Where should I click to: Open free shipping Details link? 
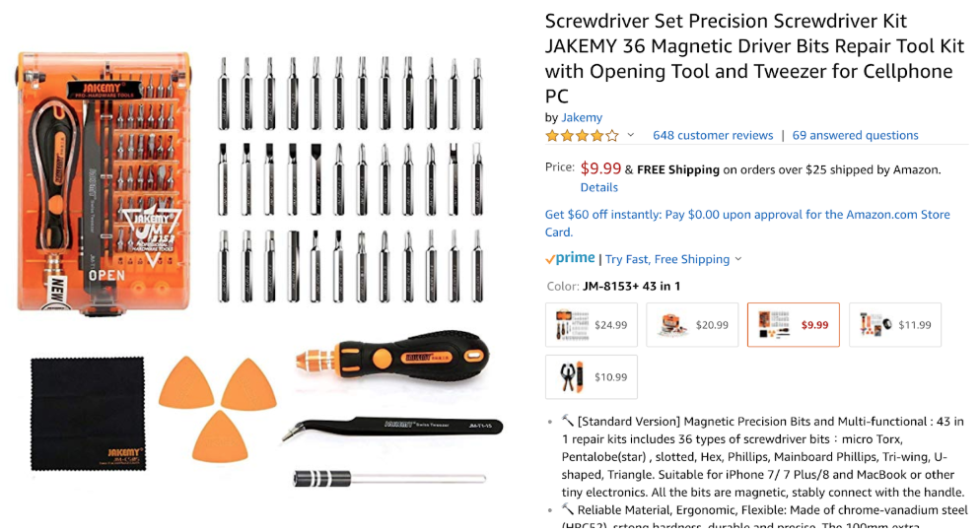pos(598,187)
